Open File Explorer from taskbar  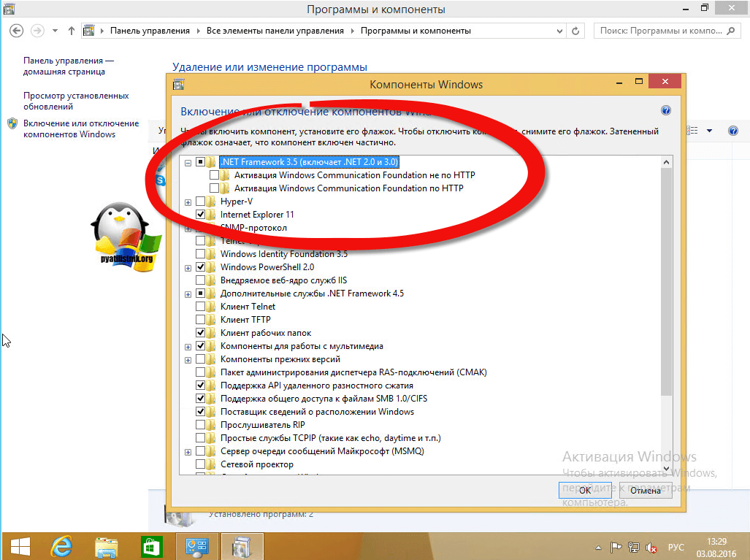click(x=106, y=546)
